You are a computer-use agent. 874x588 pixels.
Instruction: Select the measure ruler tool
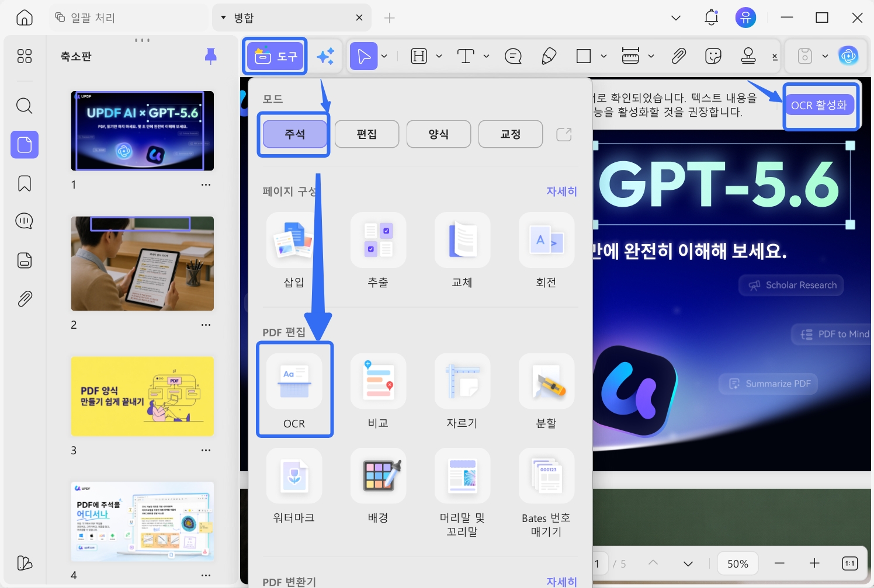tap(630, 56)
